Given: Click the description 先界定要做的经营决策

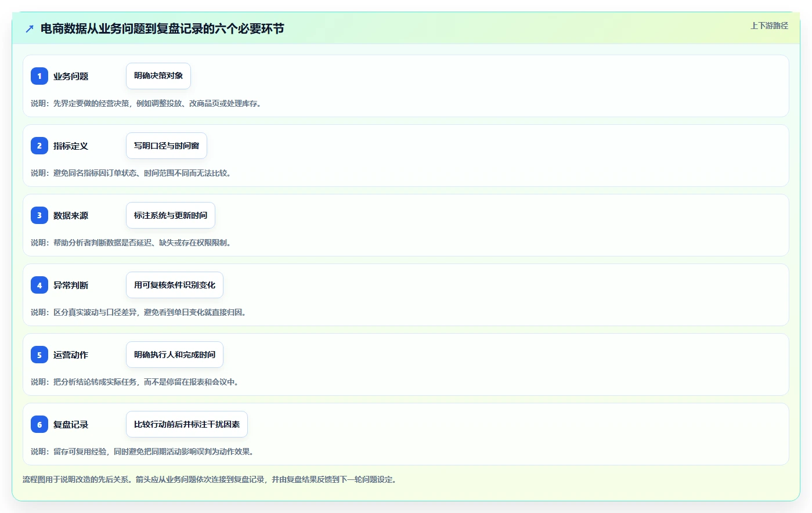Looking at the screenshot, I should (x=147, y=103).
